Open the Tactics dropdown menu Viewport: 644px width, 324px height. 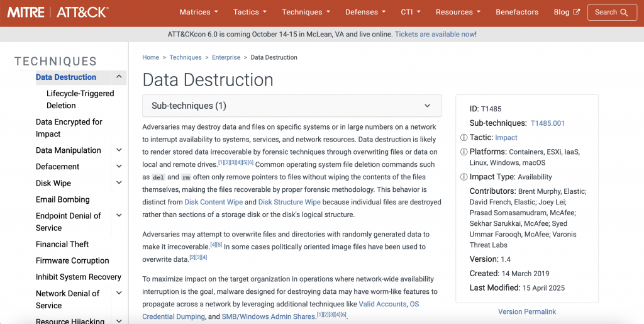coord(250,12)
